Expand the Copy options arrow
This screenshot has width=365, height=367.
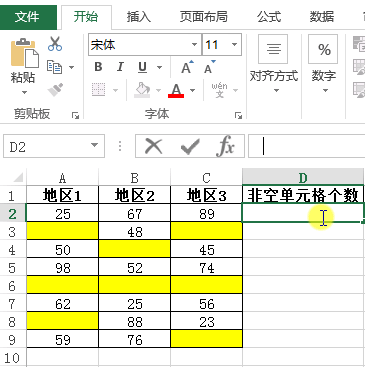pos(72,68)
